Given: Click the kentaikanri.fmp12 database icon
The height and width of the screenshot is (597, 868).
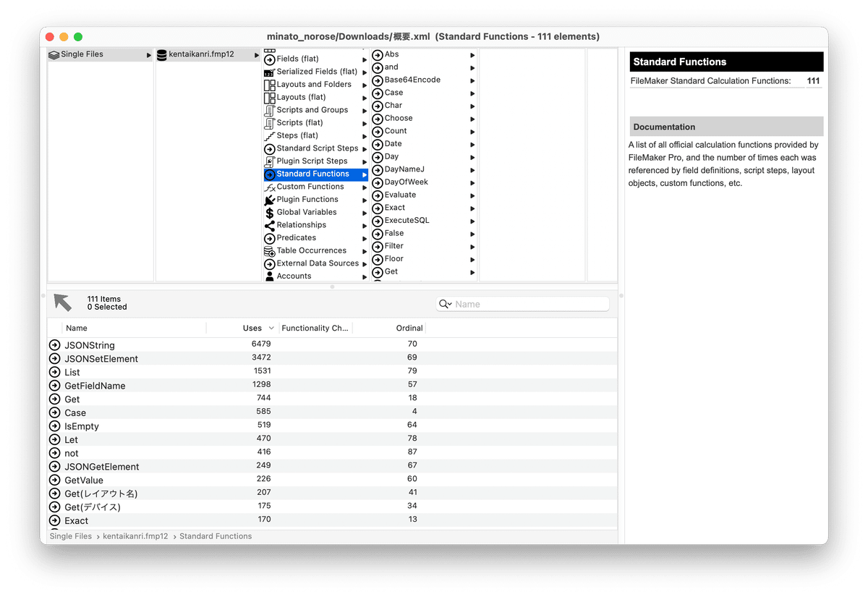Looking at the screenshot, I should coord(161,54).
